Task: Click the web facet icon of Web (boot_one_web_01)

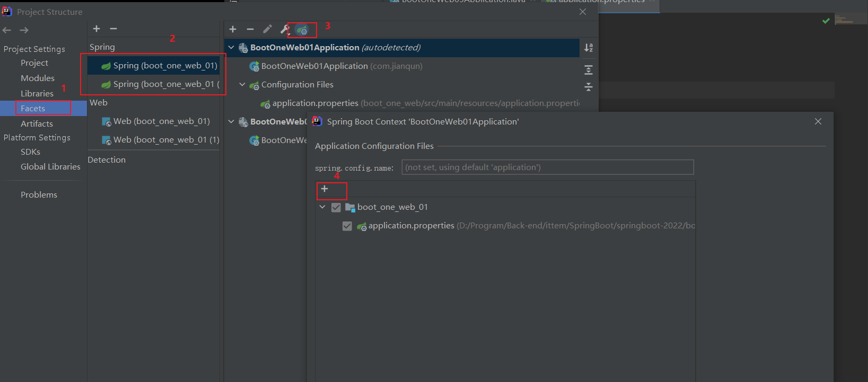Action: (x=106, y=121)
